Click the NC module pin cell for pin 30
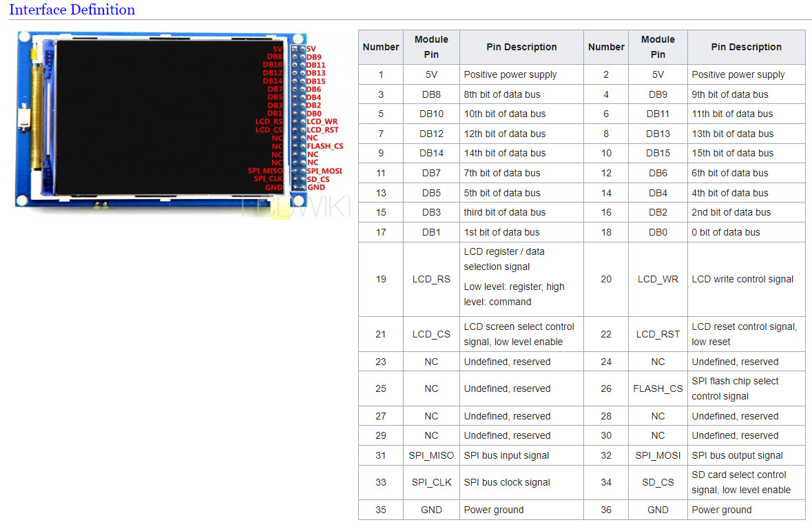The image size is (812, 529). pos(658,436)
